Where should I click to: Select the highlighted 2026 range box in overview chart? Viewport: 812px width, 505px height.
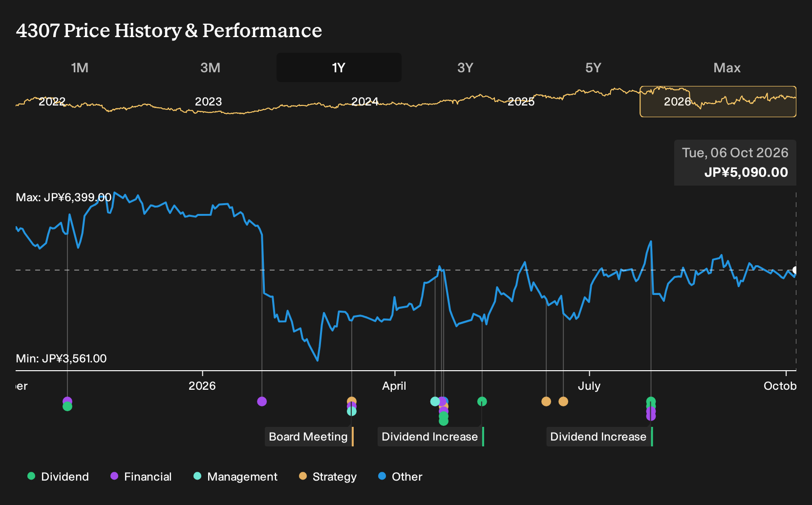(718, 102)
